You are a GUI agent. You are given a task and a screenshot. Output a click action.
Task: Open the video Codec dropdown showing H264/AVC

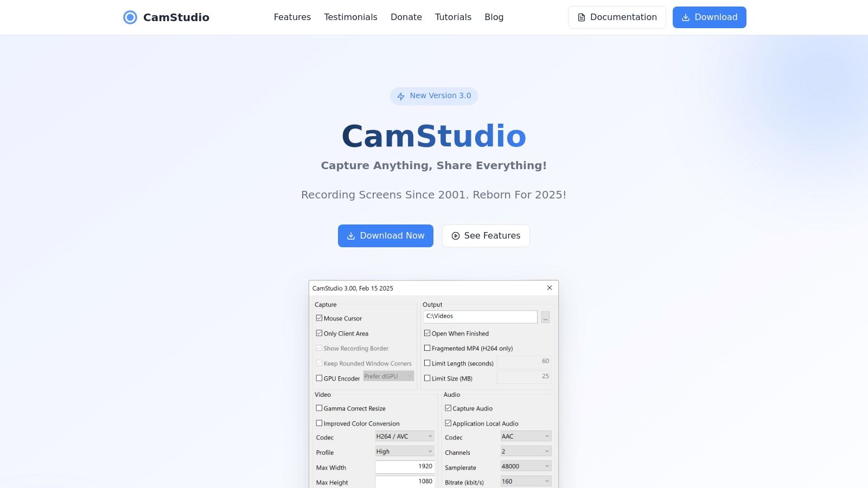tap(404, 436)
